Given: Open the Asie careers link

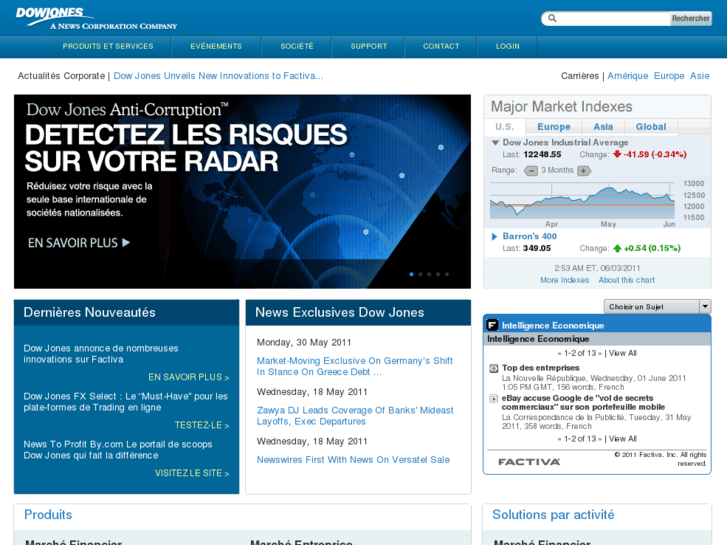Looking at the screenshot, I should tap(700, 76).
